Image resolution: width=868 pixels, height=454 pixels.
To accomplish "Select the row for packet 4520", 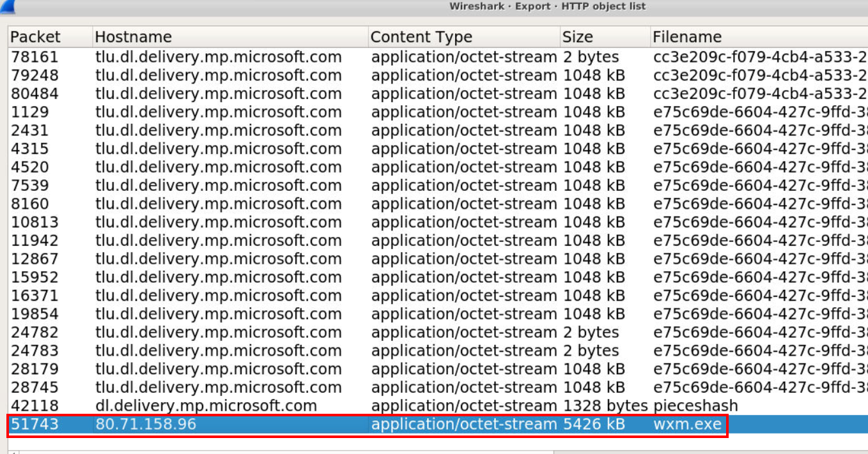I will [438, 167].
